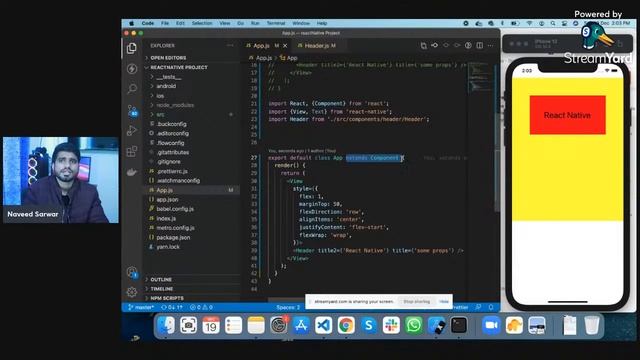640x360 pixels.
Task: Open Notes from the Dock
Action: click(256, 325)
